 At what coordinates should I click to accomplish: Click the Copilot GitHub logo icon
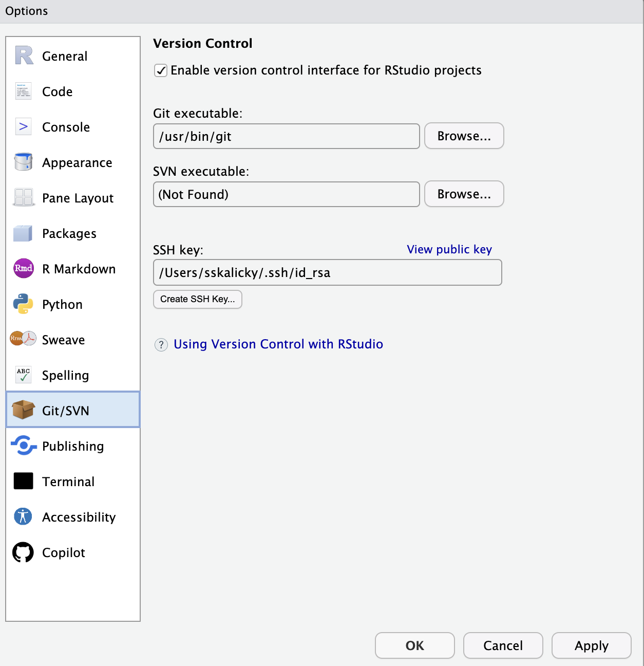[x=23, y=552]
